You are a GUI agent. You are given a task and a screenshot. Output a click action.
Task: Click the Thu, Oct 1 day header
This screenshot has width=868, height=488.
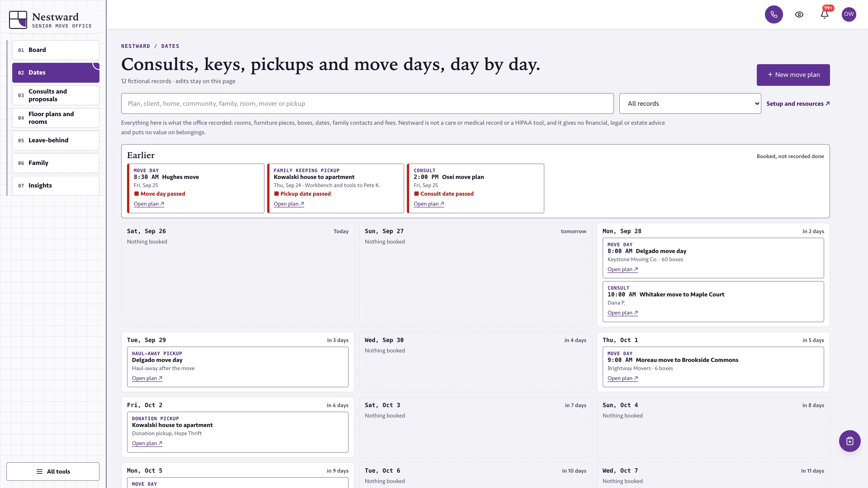coord(620,340)
